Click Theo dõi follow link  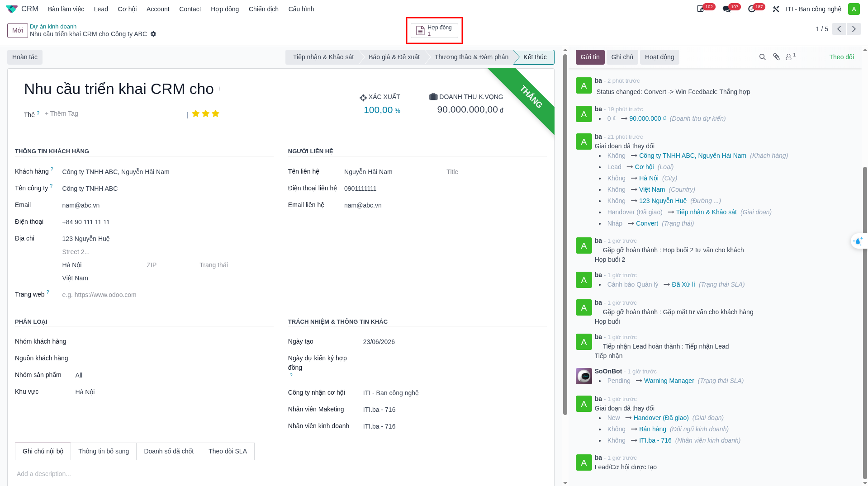tap(841, 57)
